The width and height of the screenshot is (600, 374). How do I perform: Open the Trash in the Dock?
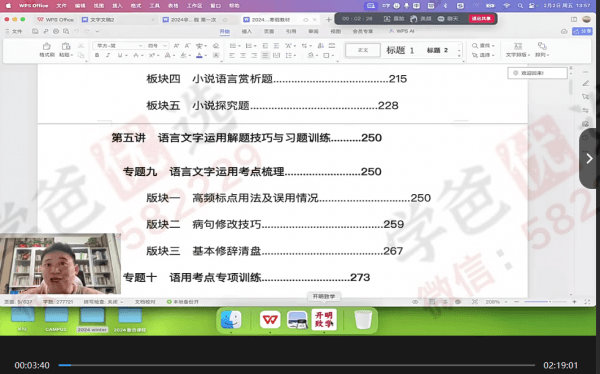click(x=363, y=319)
